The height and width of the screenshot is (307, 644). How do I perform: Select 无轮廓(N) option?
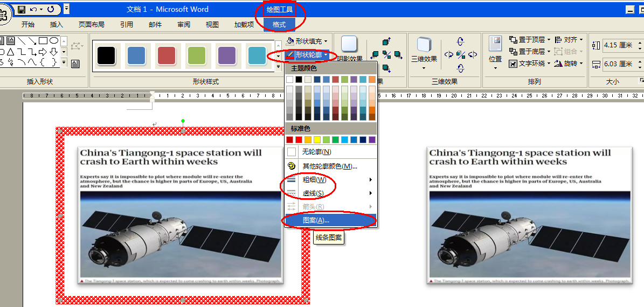click(x=331, y=152)
